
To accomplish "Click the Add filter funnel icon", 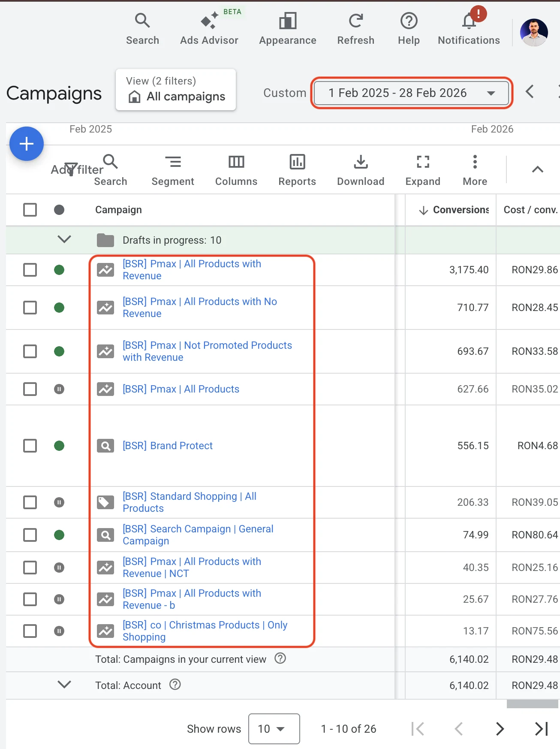I will coord(71,169).
